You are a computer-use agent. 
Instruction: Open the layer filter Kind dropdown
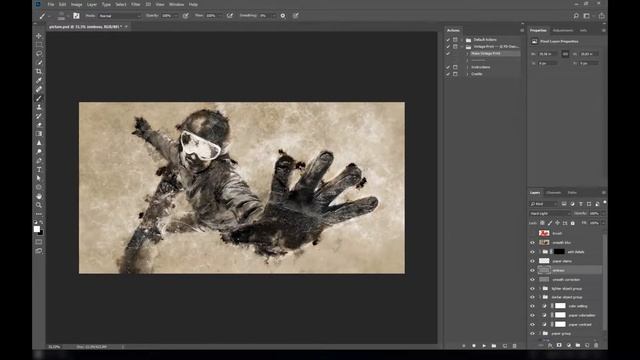tap(544, 204)
